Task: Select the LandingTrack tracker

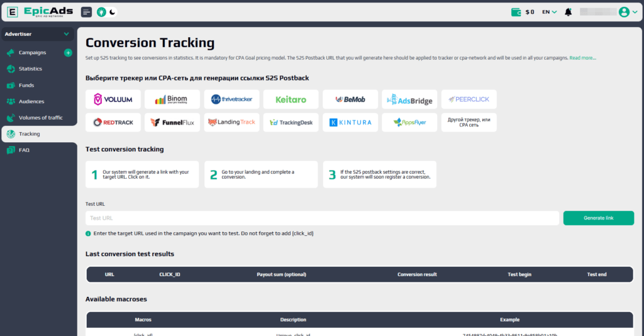Action: pos(231,123)
